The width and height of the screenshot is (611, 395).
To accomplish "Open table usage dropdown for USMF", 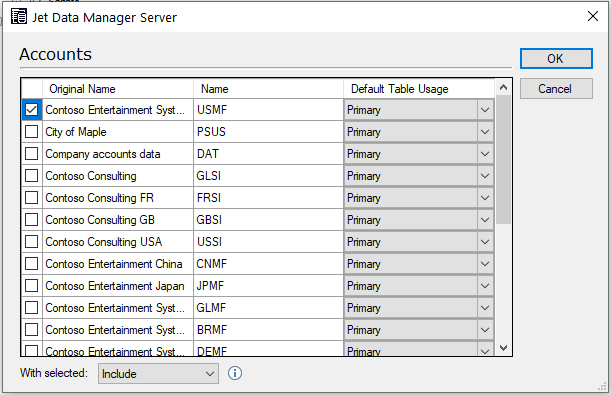I will 485,110.
